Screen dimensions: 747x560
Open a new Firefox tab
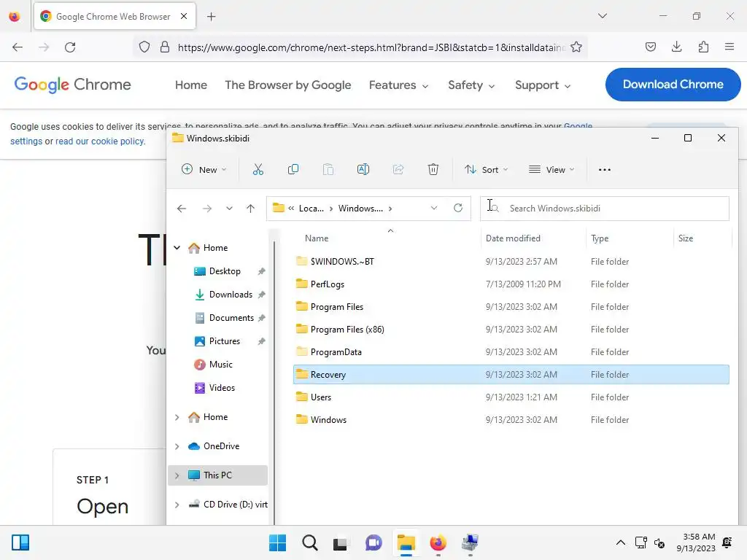pyautogui.click(x=212, y=17)
